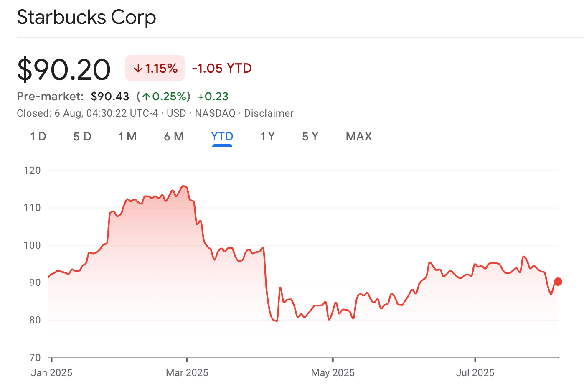Viewport: 584px width, 392px height.
Task: Click the pre-market $90.43 price
Action: pyautogui.click(x=110, y=97)
